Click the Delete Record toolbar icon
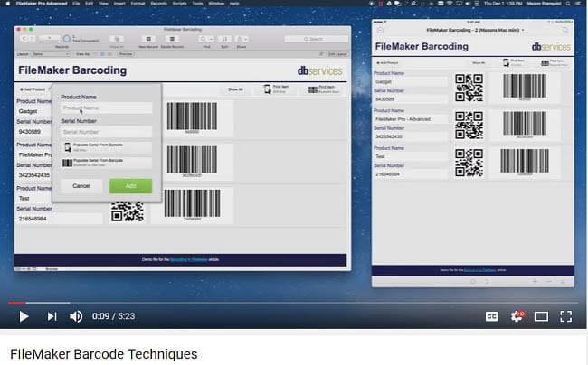Viewport: 588px width, 365px height. [172, 39]
